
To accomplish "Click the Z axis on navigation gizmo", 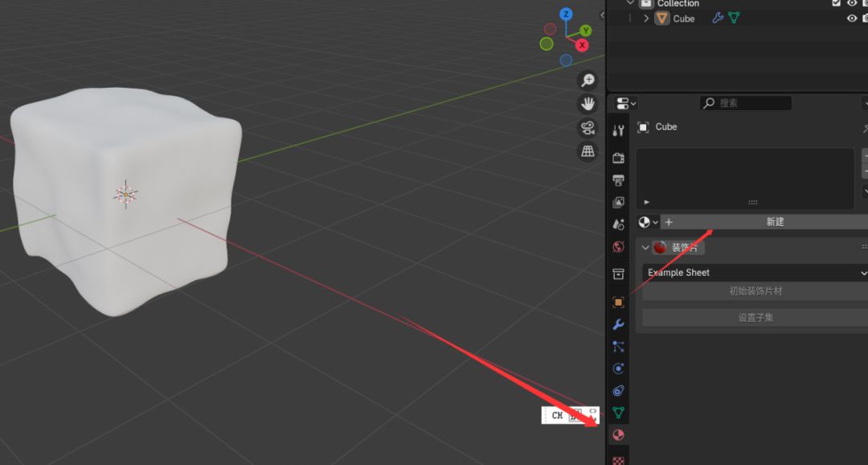I will point(567,14).
